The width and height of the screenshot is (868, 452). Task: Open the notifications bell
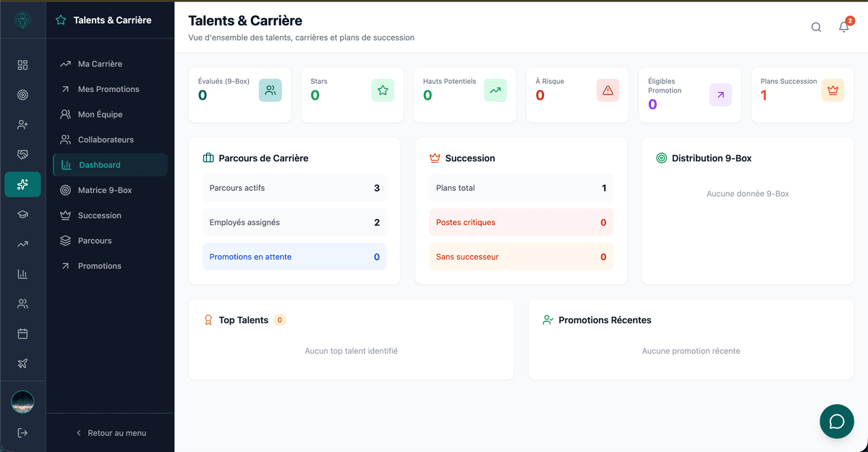coord(843,27)
